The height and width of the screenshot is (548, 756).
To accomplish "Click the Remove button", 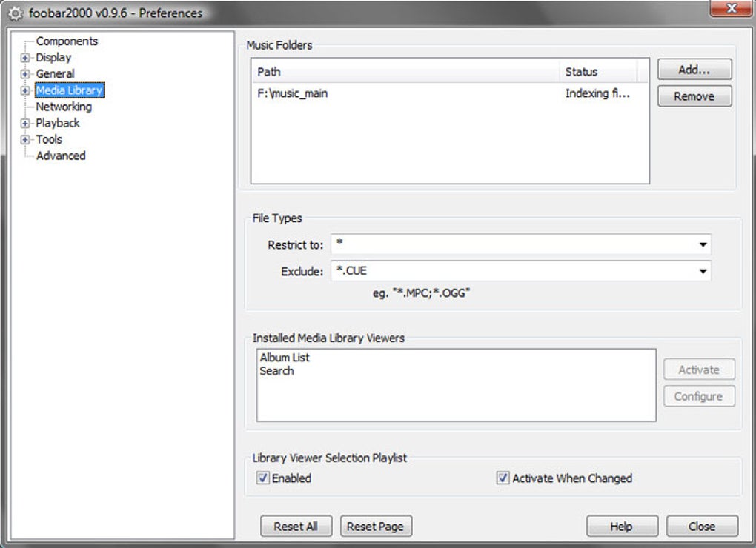I will (x=694, y=96).
